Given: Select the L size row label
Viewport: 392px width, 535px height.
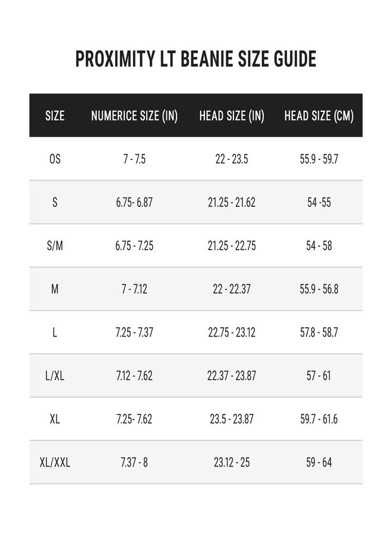Looking at the screenshot, I should click(x=55, y=332).
